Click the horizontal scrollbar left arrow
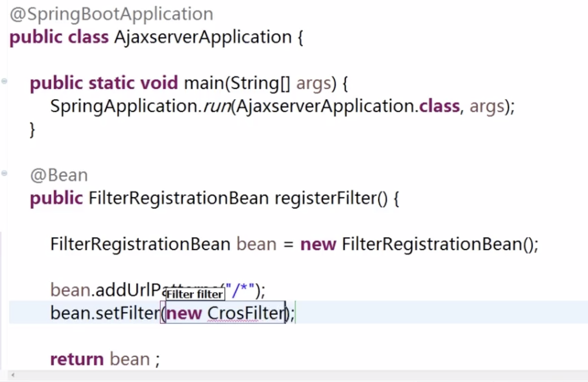This screenshot has height=382, width=588. click(13, 375)
